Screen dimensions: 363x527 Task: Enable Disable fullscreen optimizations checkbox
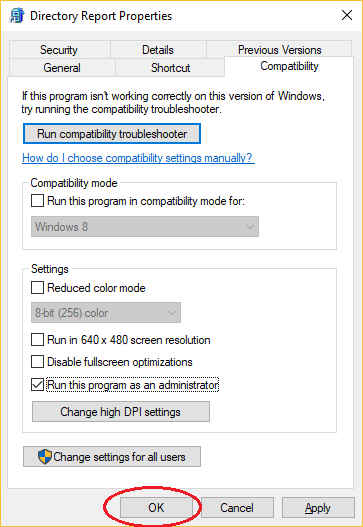point(37,362)
